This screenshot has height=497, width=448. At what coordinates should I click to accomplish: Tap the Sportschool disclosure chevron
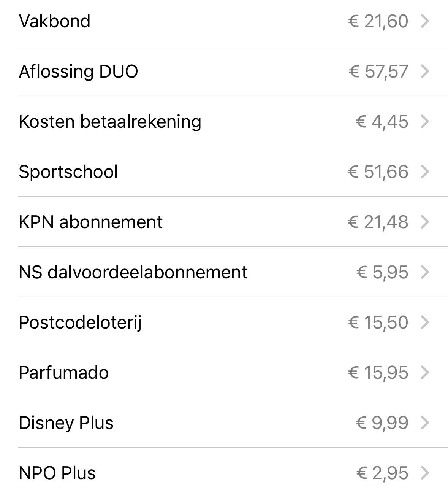coord(425,172)
